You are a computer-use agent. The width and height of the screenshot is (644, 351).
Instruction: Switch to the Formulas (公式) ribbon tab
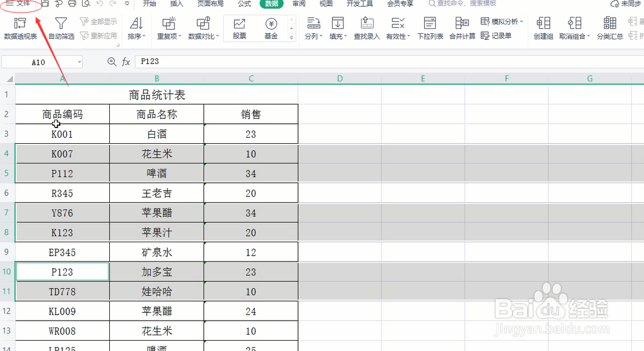(244, 4)
